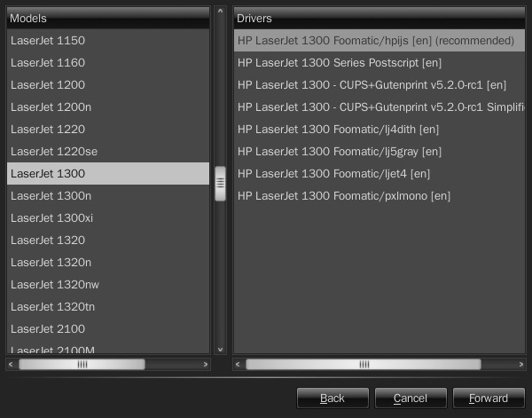Pick Foomatic/ljet4 driver

(379, 174)
